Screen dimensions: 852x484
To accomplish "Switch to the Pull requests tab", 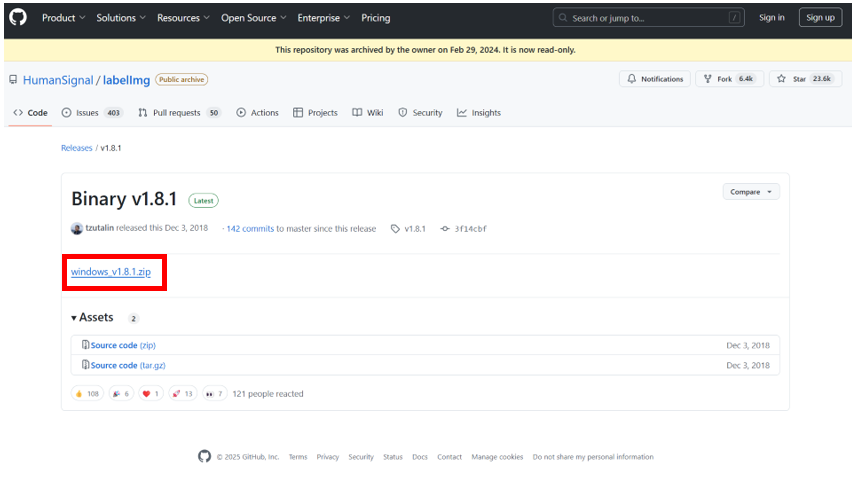I will 179,112.
